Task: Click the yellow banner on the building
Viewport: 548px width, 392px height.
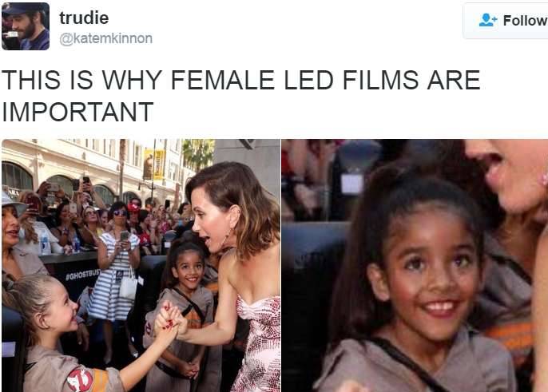Action: point(154,164)
